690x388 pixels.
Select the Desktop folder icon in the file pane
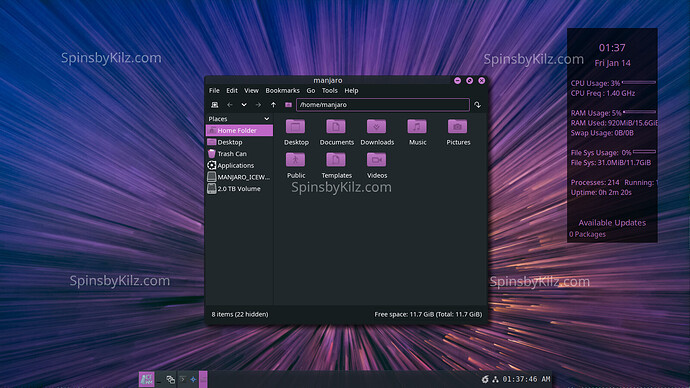coord(296,127)
